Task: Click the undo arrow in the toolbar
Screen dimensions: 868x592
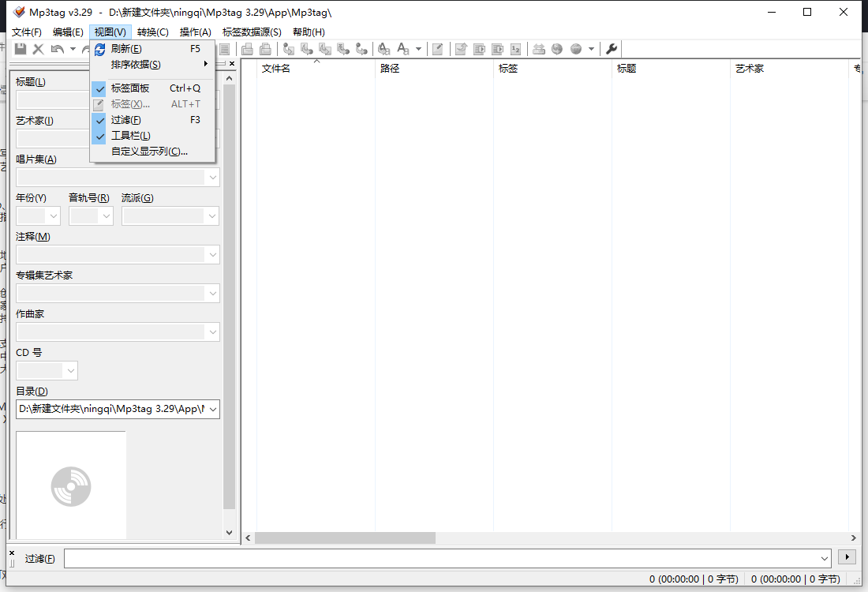Action: click(x=57, y=49)
